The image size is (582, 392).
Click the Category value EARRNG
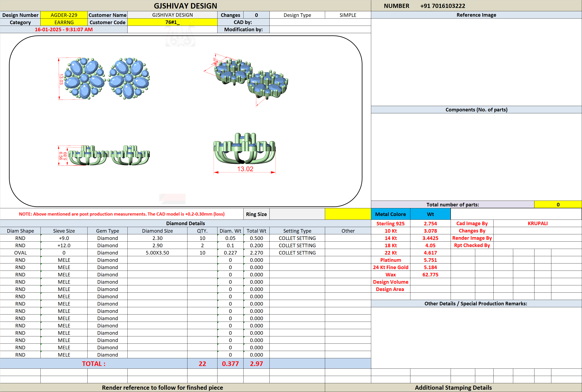(x=64, y=22)
